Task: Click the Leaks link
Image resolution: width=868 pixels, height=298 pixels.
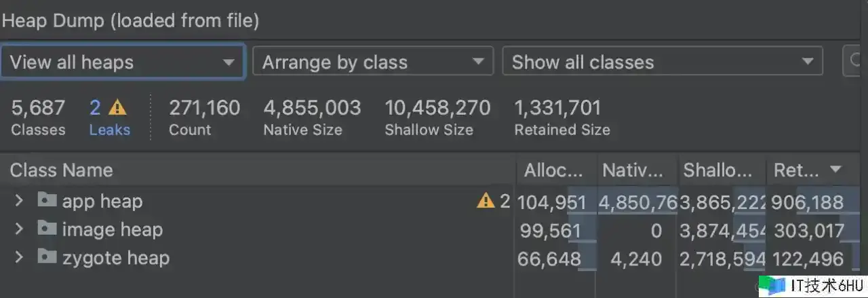Action: tap(109, 130)
